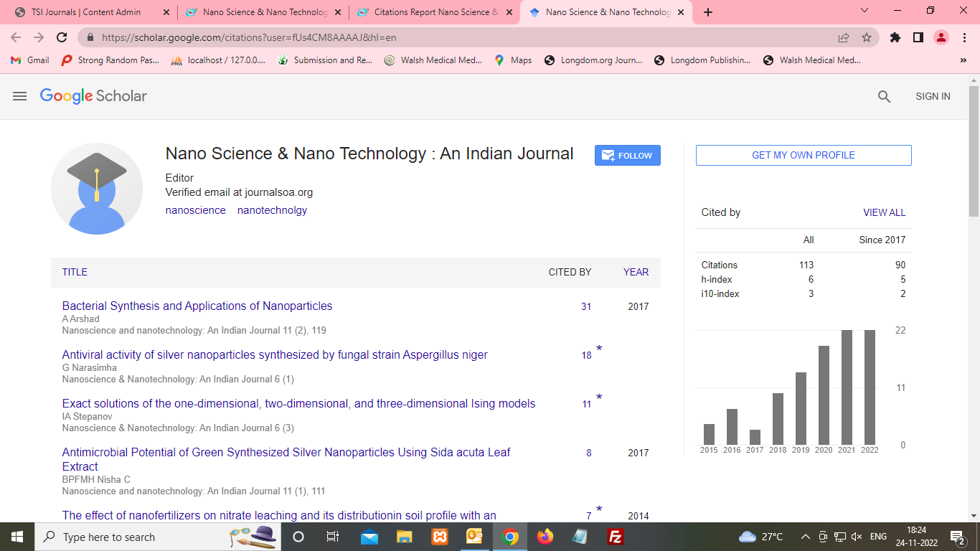Viewport: 980px width, 551px height.
Task: Close the Citations Report tab
Action: 509,12
